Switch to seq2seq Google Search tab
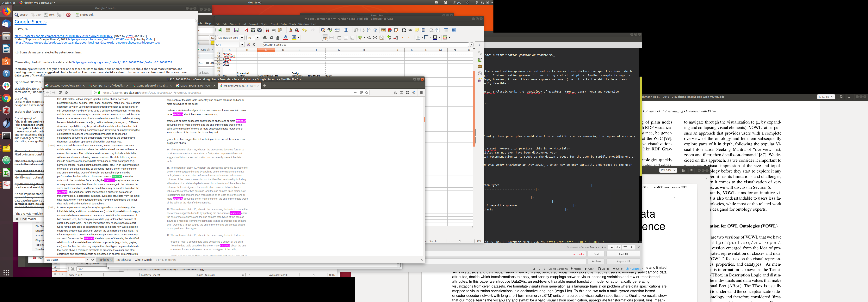 pos(65,86)
